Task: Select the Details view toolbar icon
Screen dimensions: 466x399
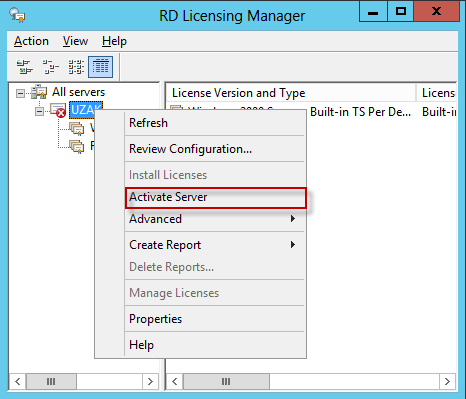Action: click(101, 67)
